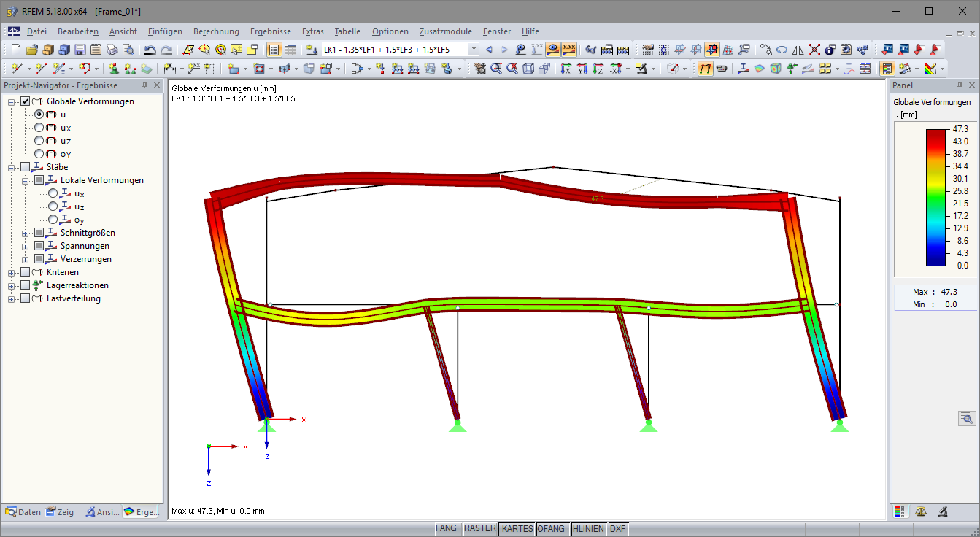The image size is (980, 537).
Task: Collapse the Stäbe tree node
Action: 12,167
